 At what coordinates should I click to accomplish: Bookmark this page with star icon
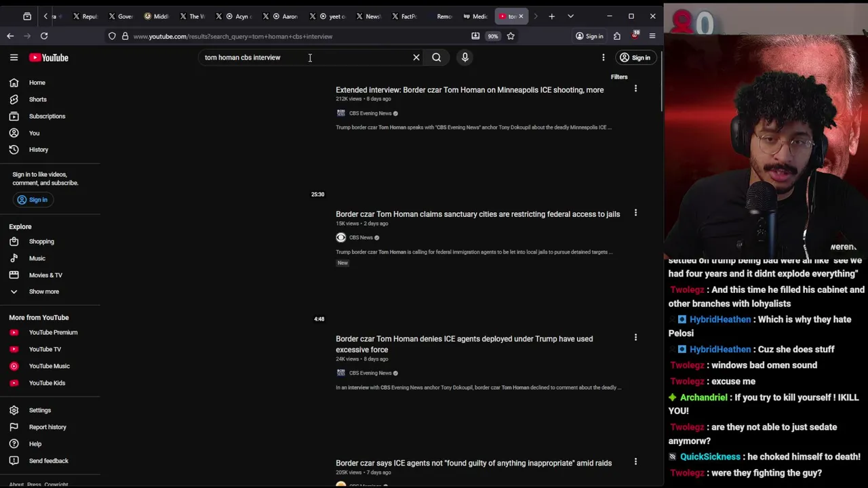click(511, 36)
